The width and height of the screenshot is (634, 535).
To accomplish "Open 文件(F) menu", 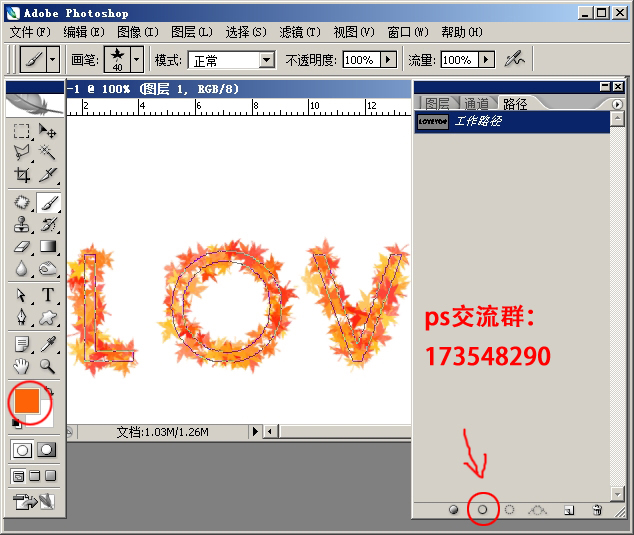I will pyautogui.click(x=30, y=32).
